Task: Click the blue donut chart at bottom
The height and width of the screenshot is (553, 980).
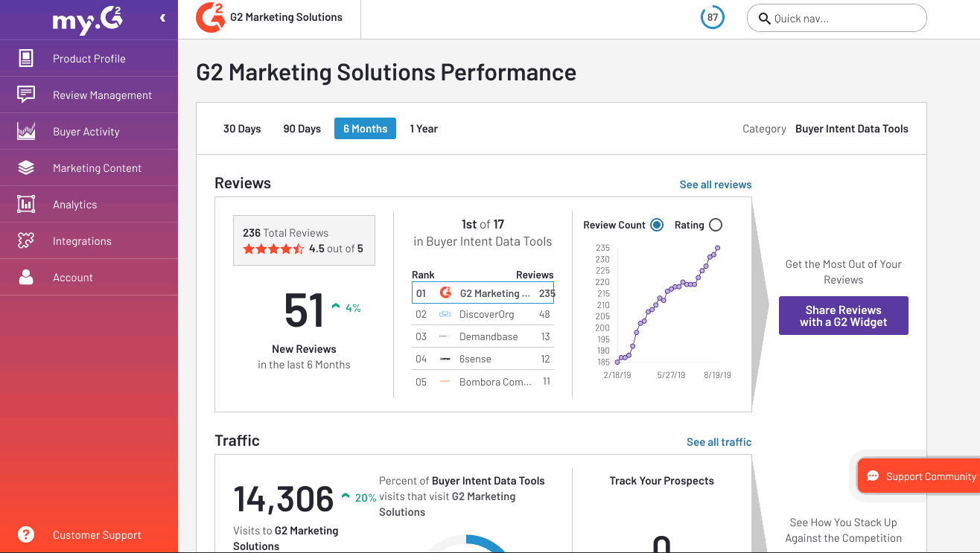Action: click(x=467, y=543)
